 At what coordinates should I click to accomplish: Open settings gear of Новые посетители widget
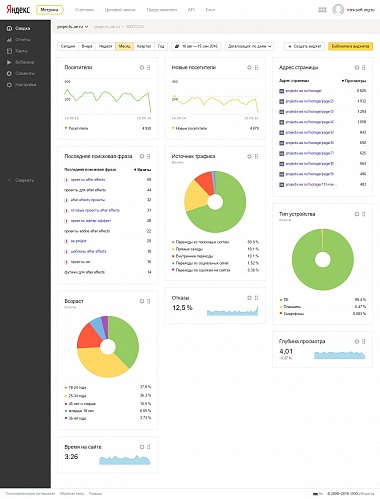click(x=249, y=67)
